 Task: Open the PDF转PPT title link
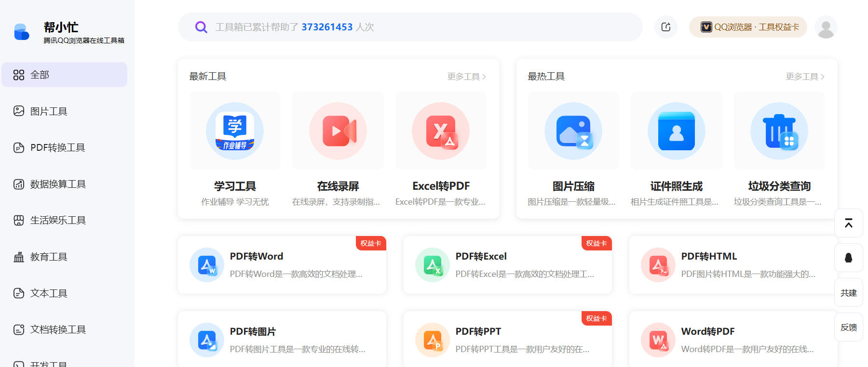tap(478, 331)
